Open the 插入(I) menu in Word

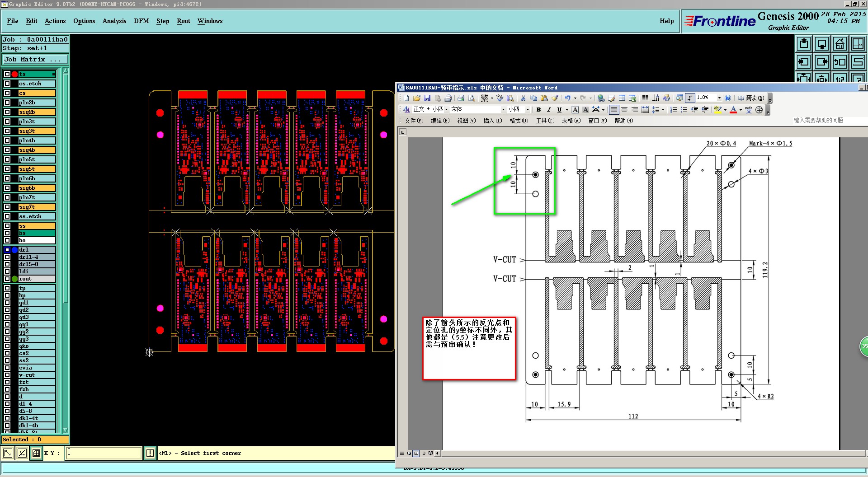[x=492, y=121]
